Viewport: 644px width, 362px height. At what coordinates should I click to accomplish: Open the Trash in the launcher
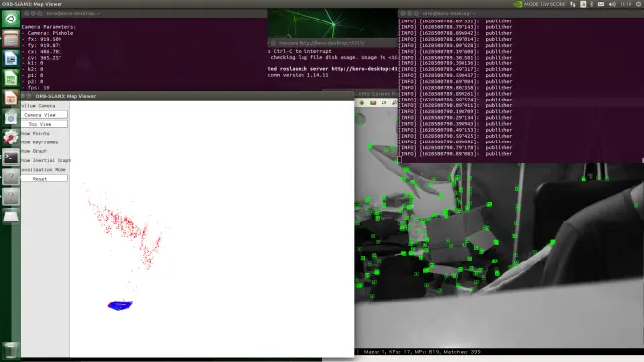pos(11,350)
